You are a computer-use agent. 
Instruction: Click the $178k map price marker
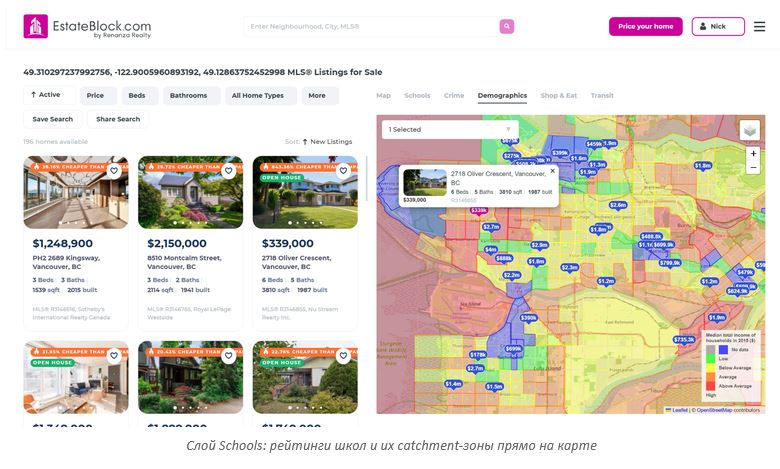[x=478, y=355]
